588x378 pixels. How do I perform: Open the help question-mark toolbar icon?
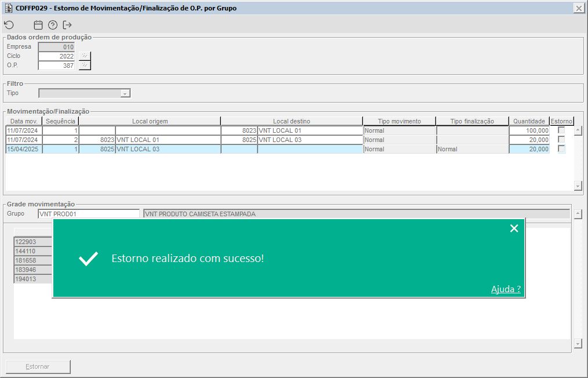(x=53, y=25)
